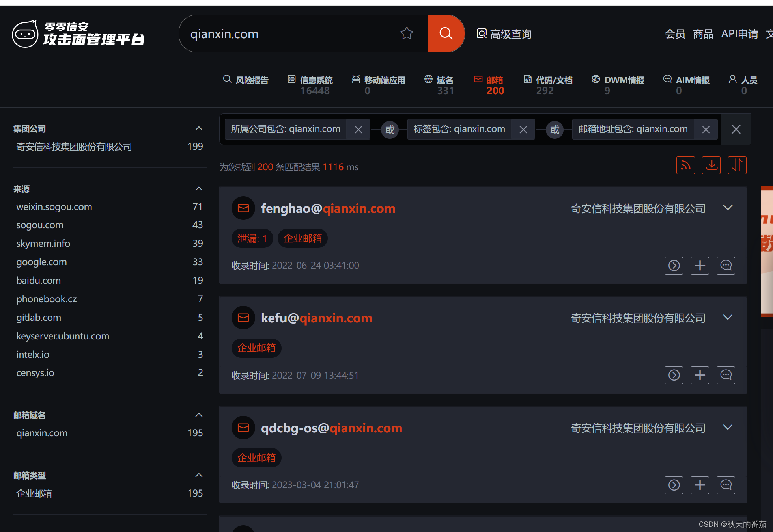Remove the 标签包含 qianxin.com filter chip
This screenshot has width=773, height=532.
click(x=523, y=129)
